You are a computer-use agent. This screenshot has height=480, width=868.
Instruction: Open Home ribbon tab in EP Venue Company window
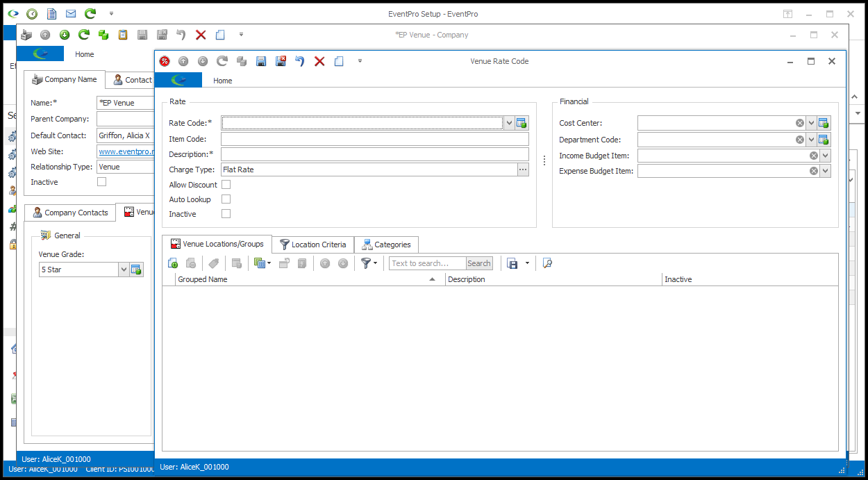pos(85,54)
